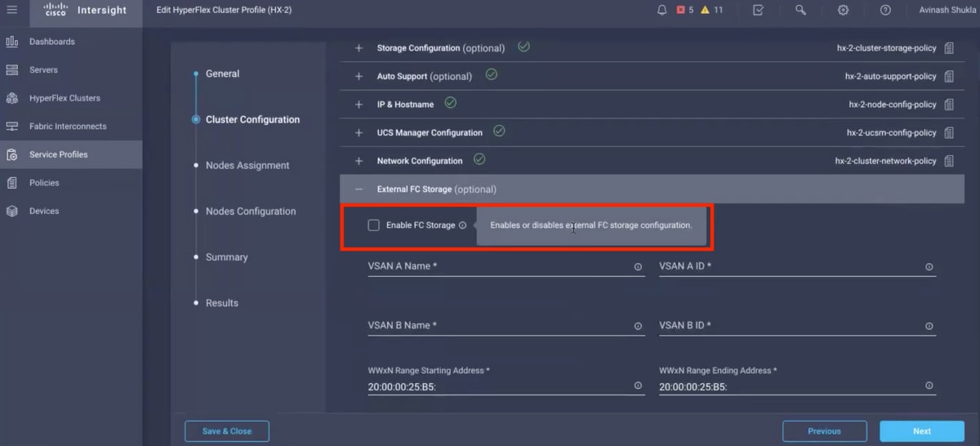The width and height of the screenshot is (980, 446).
Task: Click the Policies document icon
Action: 11,183
